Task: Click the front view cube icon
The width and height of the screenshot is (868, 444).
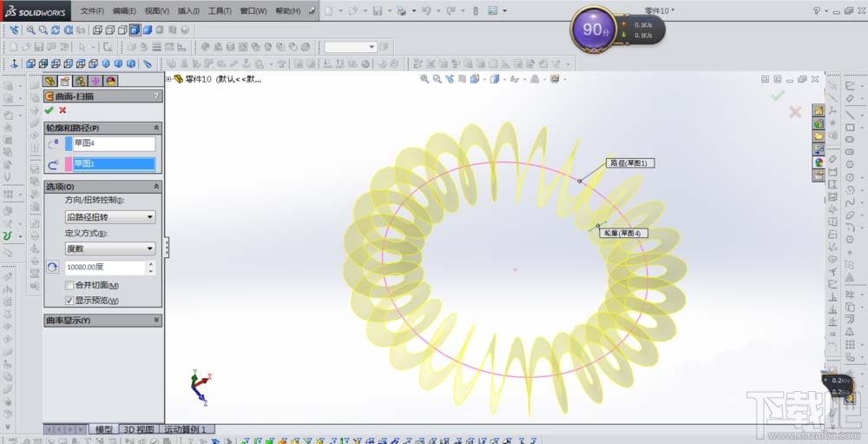Action: point(31,63)
